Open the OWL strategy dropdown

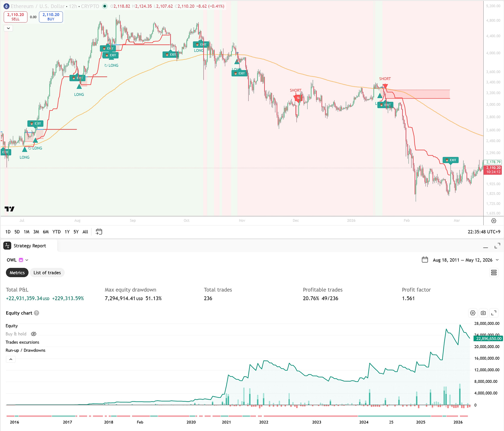(27, 260)
